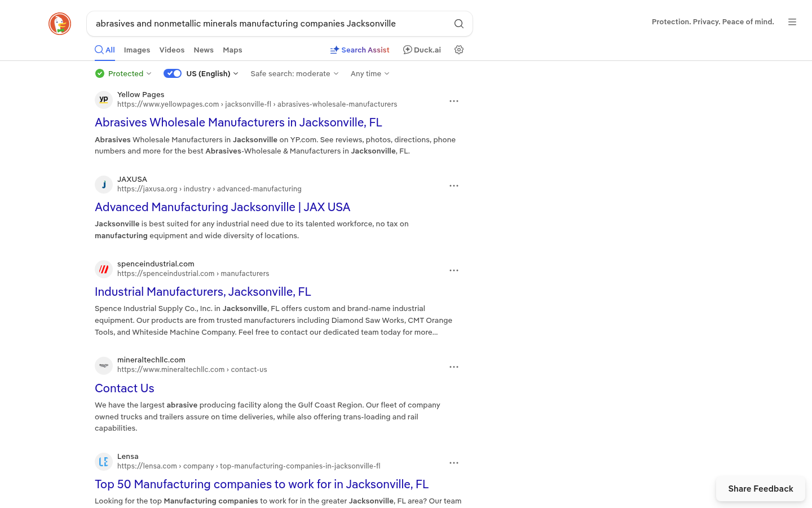Click the Yellow Pages site name
This screenshot has height=508, width=812.
coord(141,94)
